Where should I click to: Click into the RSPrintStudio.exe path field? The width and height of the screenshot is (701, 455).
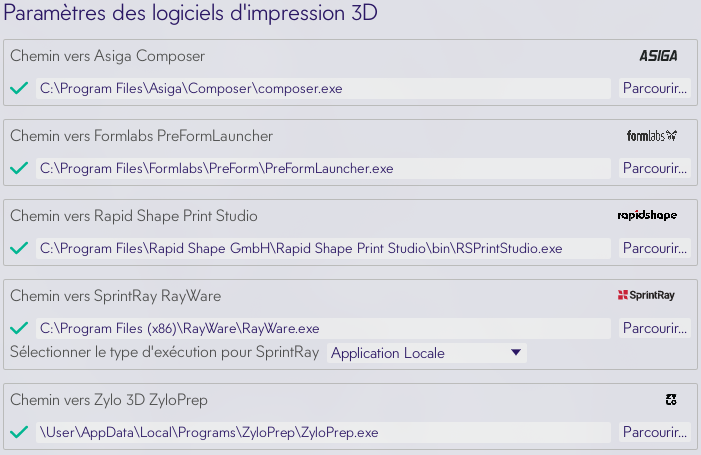click(x=322, y=248)
